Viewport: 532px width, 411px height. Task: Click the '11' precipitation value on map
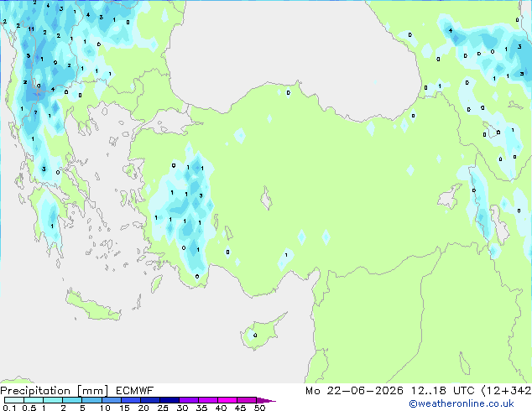click(x=31, y=29)
